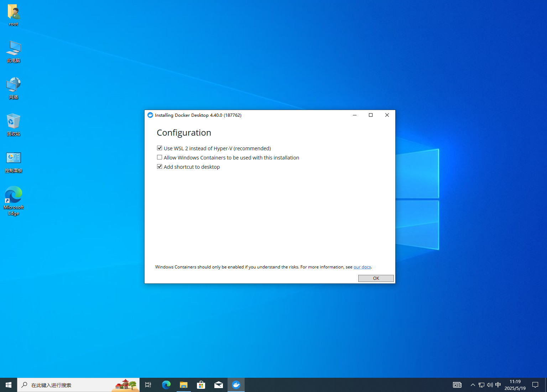Select 网络 desktop icon
Image resolution: width=547 pixels, height=392 pixels.
[14, 88]
